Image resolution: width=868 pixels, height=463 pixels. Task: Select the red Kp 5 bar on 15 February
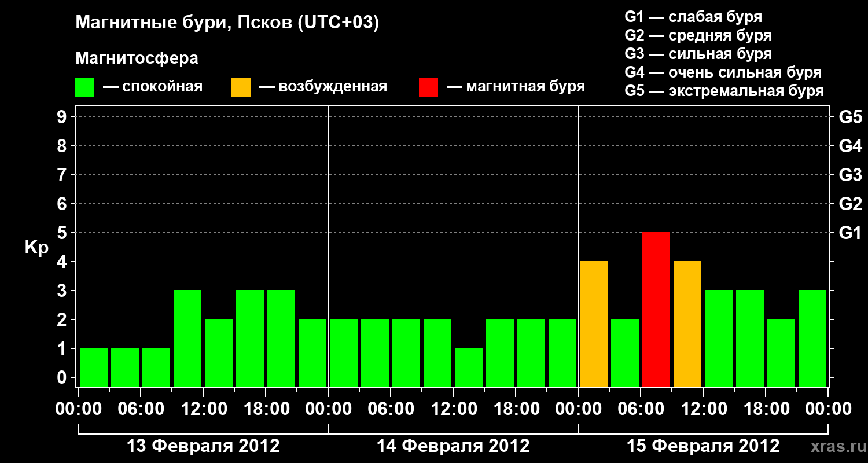point(656,309)
